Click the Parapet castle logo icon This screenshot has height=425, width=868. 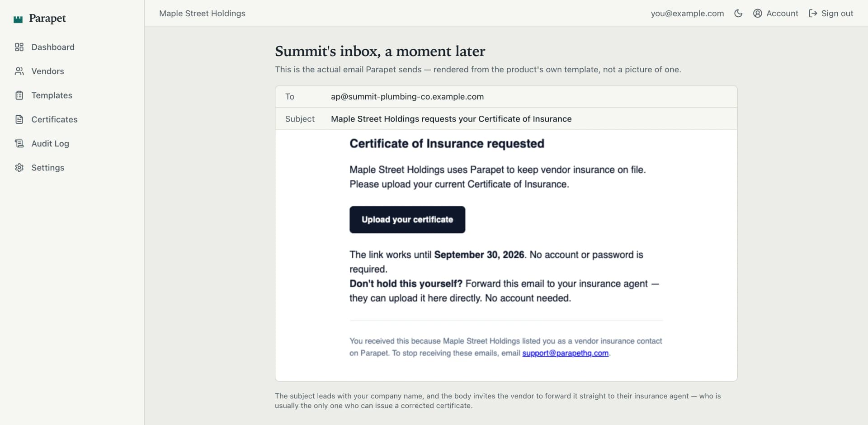coord(18,19)
